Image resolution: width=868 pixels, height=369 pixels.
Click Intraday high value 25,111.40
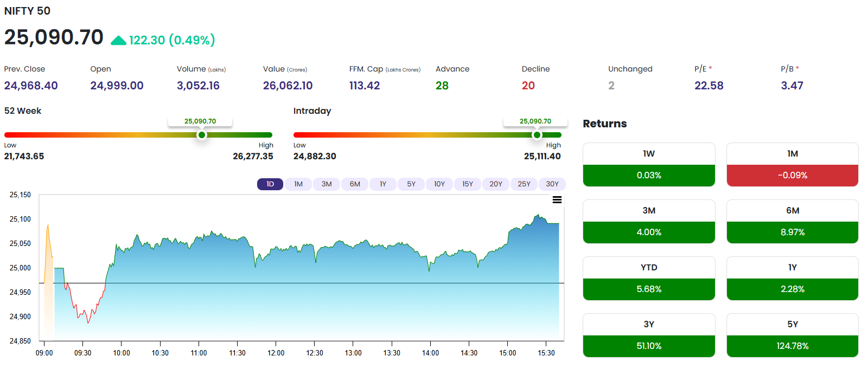point(542,156)
